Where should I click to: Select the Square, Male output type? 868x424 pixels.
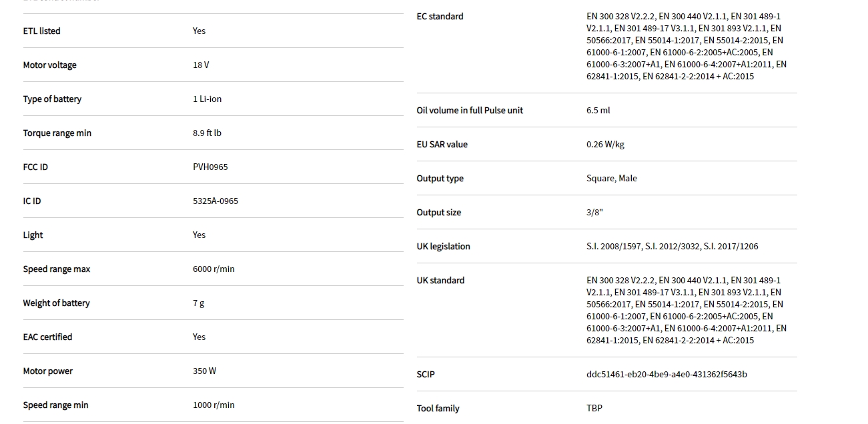611,179
